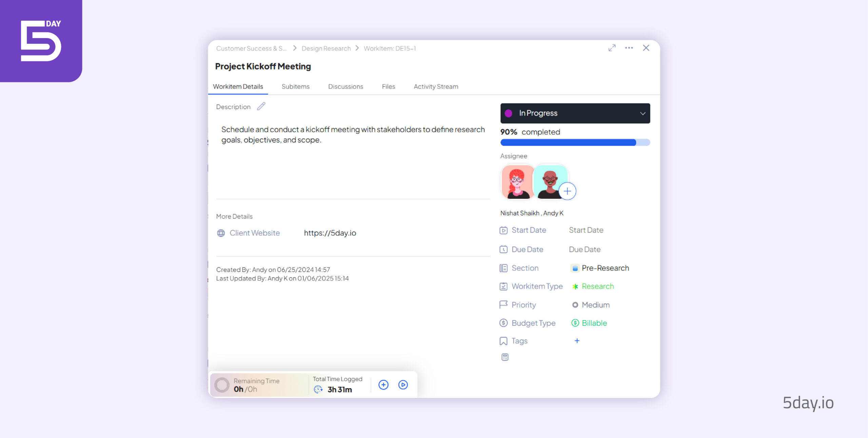Image resolution: width=868 pixels, height=438 pixels.
Task: Click the Start Date calendar icon
Action: [x=503, y=230]
